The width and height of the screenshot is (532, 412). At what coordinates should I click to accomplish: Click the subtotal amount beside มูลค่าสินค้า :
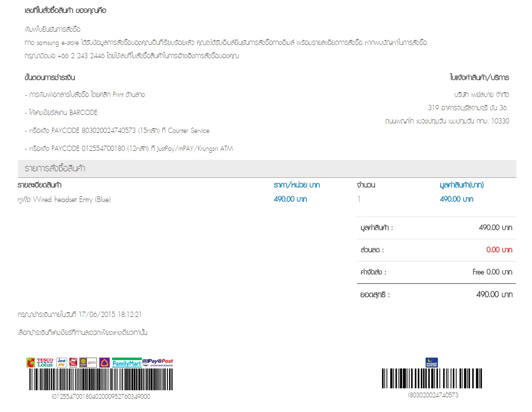[x=496, y=228]
